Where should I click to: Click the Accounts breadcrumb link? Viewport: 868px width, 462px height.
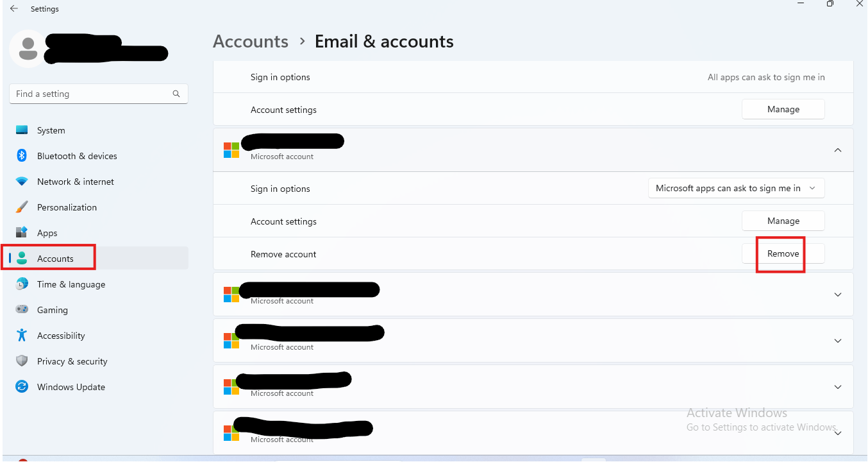251,41
